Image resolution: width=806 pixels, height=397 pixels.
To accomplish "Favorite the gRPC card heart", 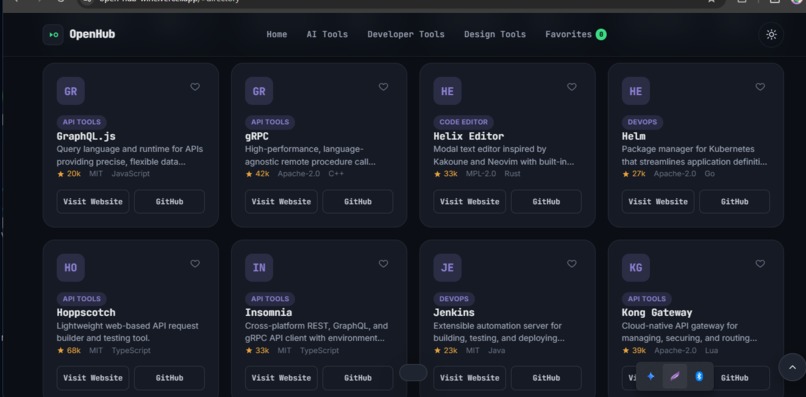I will pyautogui.click(x=383, y=87).
